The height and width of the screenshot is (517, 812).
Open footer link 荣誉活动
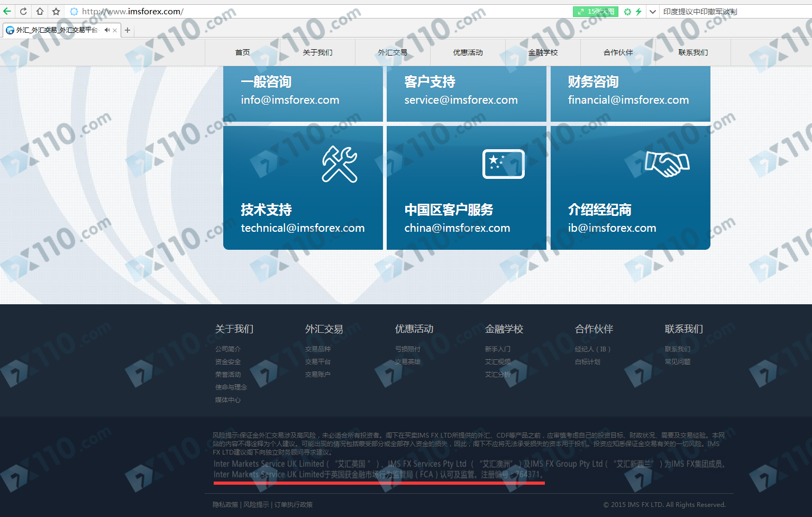[x=228, y=375]
